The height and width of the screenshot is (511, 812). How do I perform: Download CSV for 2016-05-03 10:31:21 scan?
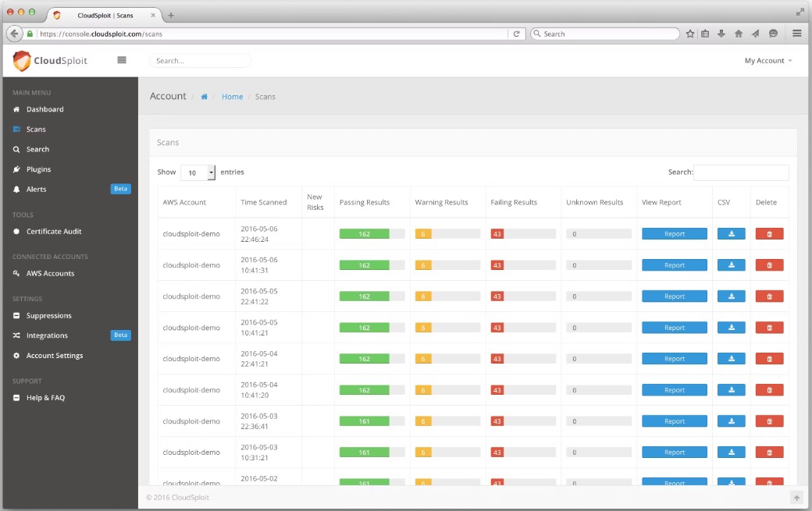point(732,452)
